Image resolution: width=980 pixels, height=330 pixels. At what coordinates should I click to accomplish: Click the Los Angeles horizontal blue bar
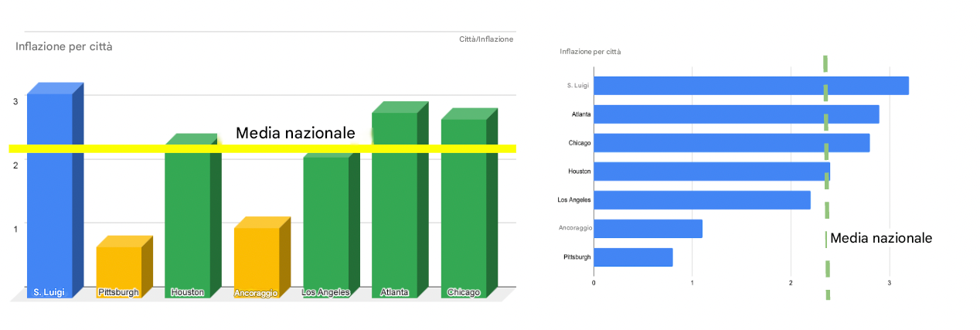point(701,200)
